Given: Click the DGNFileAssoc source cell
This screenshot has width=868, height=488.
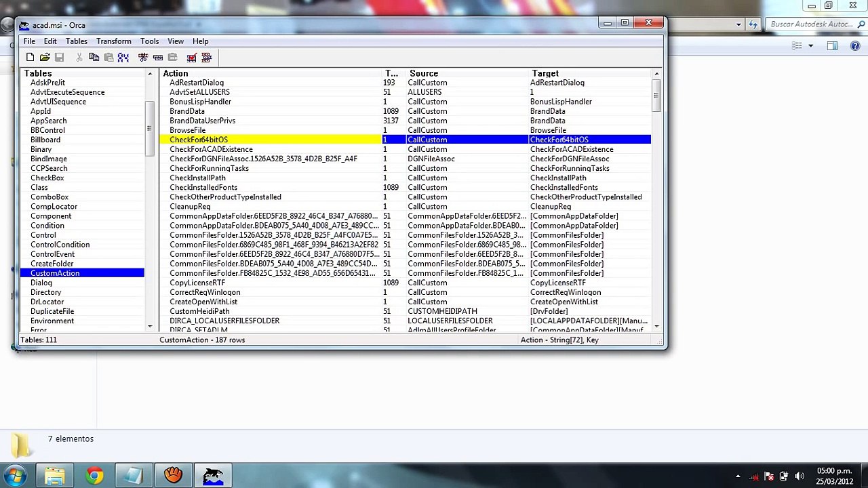Looking at the screenshot, I should point(431,159).
